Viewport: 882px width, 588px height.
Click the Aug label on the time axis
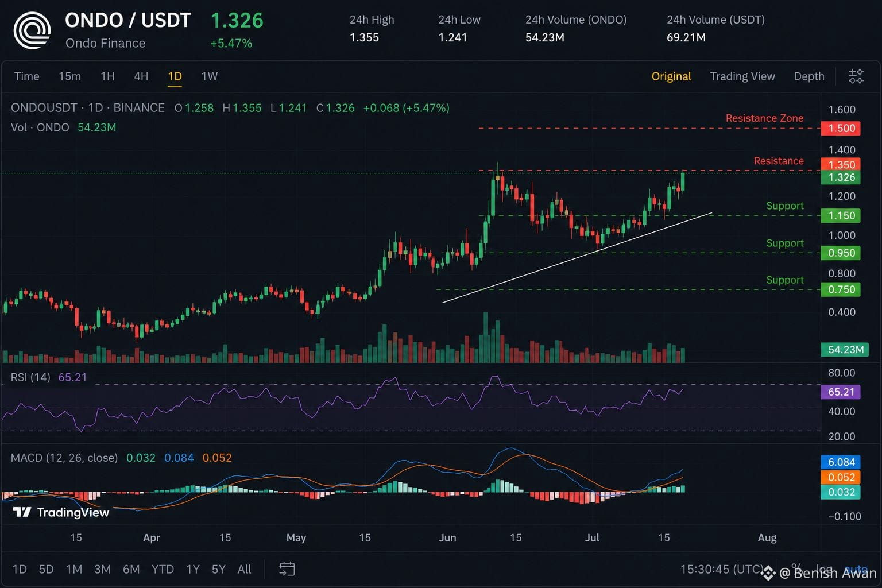click(x=767, y=537)
